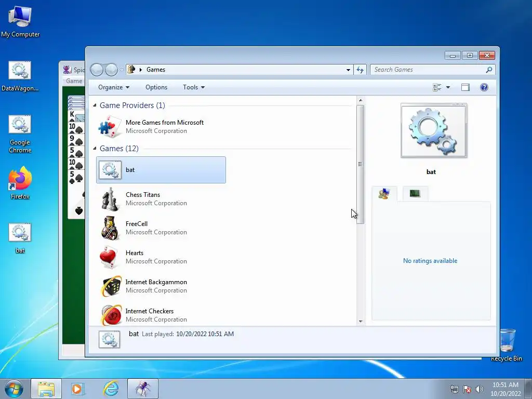Click the Game Providers (1) header

pyautogui.click(x=132, y=105)
